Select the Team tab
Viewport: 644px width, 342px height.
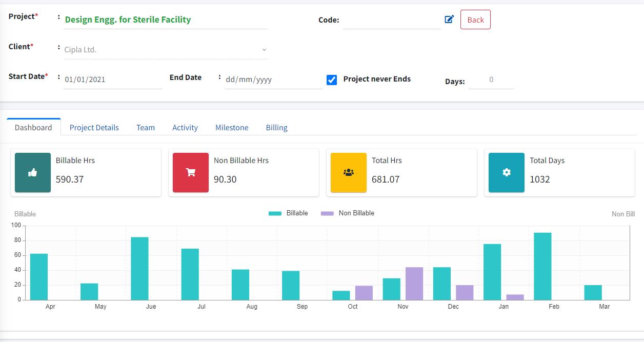[146, 128]
